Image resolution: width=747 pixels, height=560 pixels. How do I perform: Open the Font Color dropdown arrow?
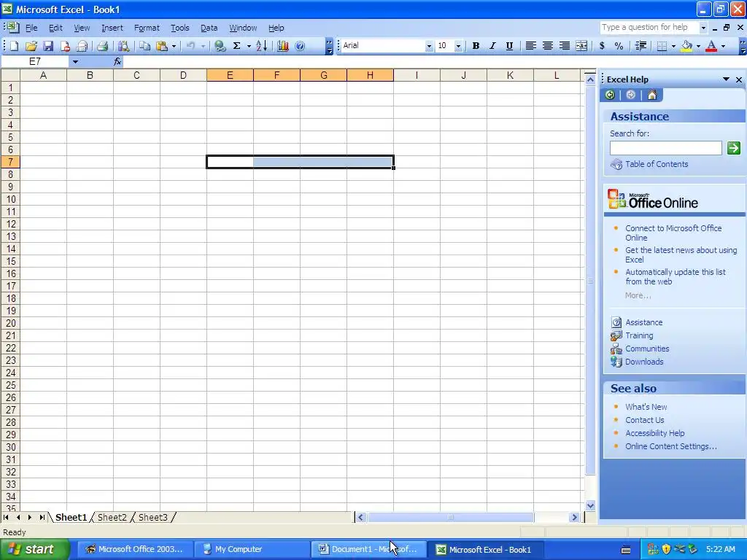(723, 46)
